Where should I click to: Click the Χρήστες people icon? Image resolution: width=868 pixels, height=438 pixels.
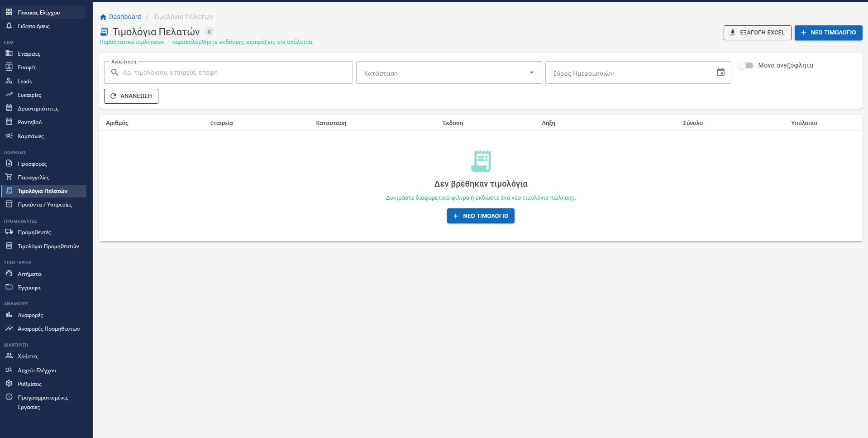[x=9, y=356]
